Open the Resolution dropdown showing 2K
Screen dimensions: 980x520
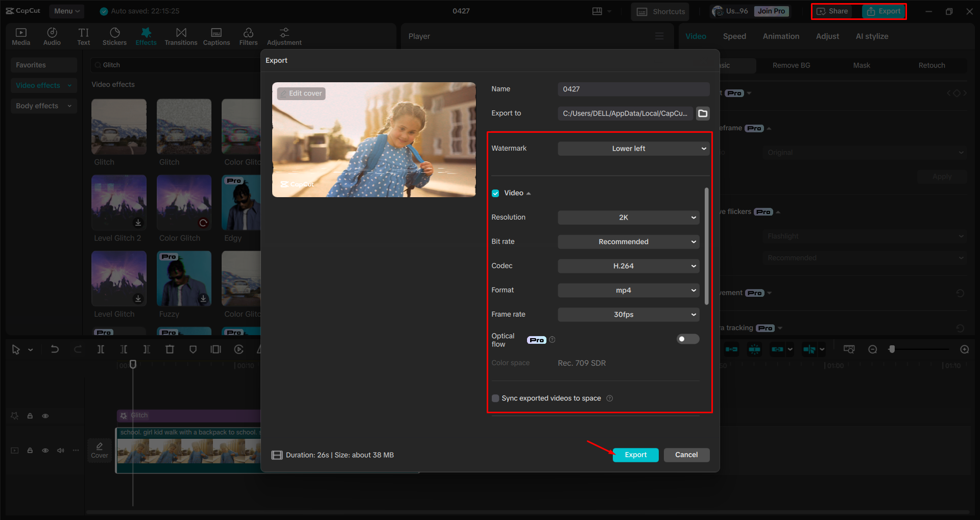(x=628, y=217)
